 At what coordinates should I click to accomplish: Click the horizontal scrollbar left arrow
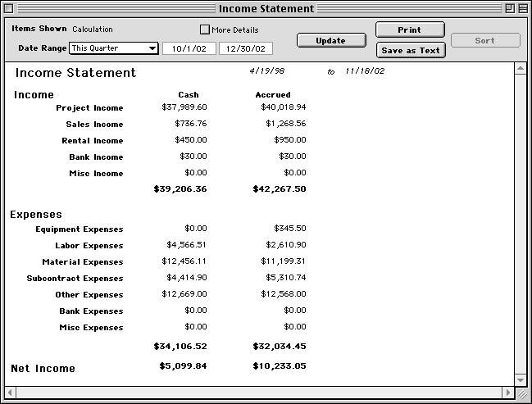10,393
